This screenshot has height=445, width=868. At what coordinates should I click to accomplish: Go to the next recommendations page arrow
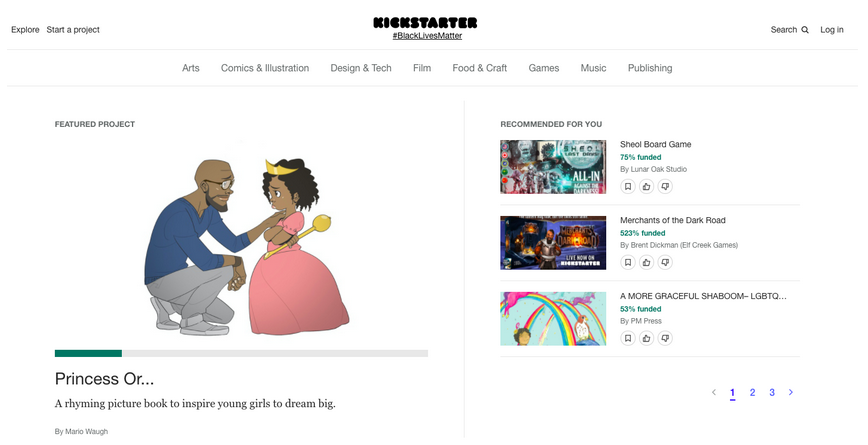(x=790, y=392)
